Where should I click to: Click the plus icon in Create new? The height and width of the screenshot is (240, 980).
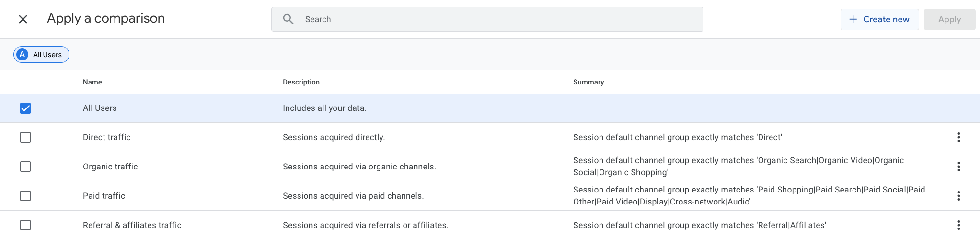tap(853, 19)
